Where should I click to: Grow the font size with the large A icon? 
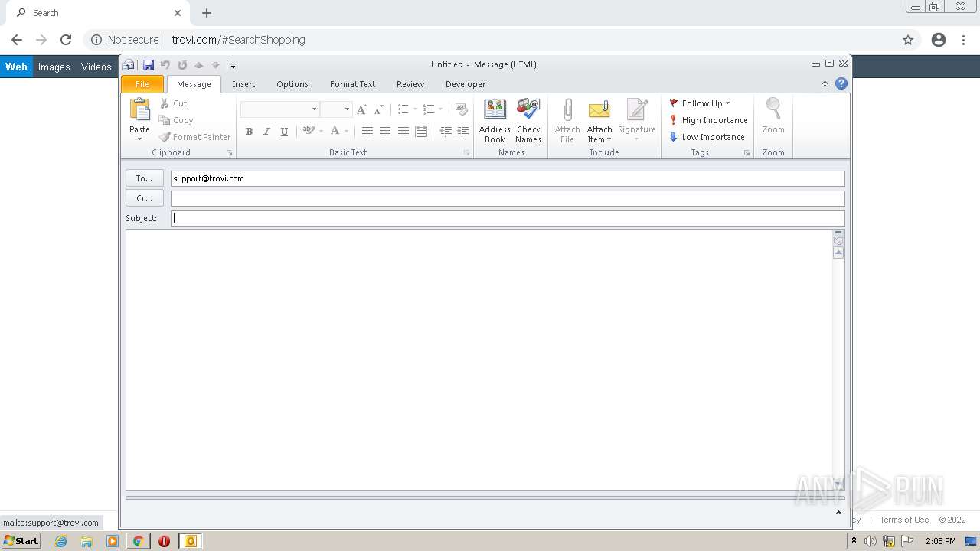(362, 109)
